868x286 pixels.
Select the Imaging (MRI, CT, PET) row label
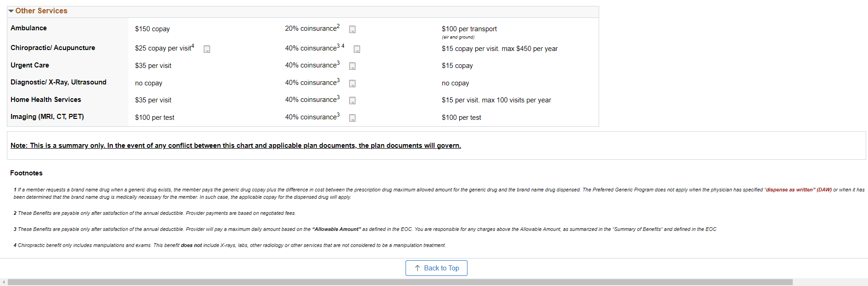tap(47, 117)
